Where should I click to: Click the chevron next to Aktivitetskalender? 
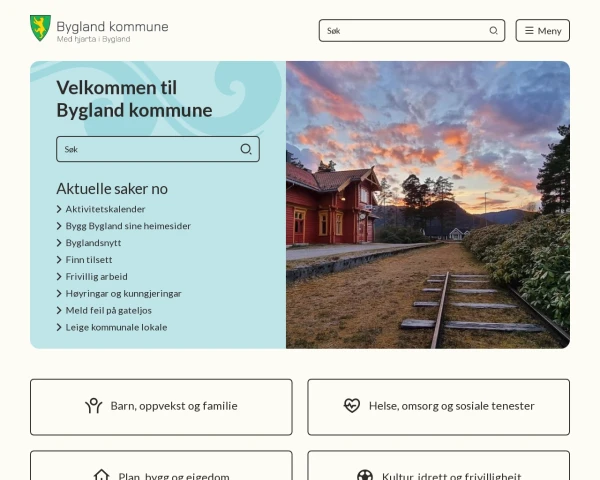coord(59,209)
